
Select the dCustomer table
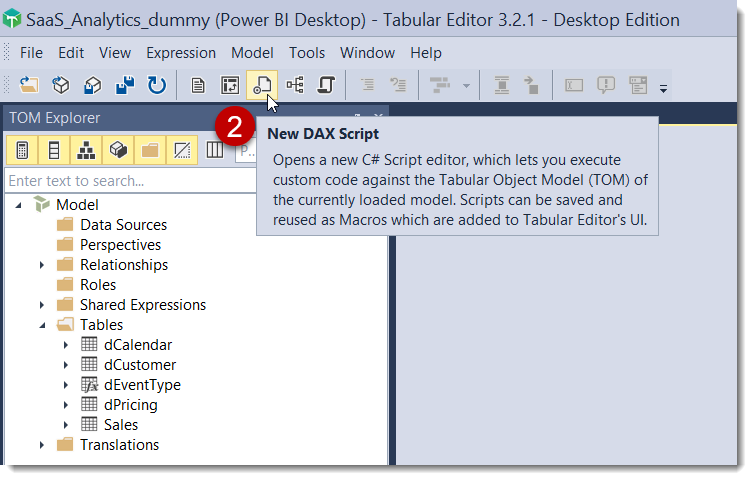[x=140, y=365]
